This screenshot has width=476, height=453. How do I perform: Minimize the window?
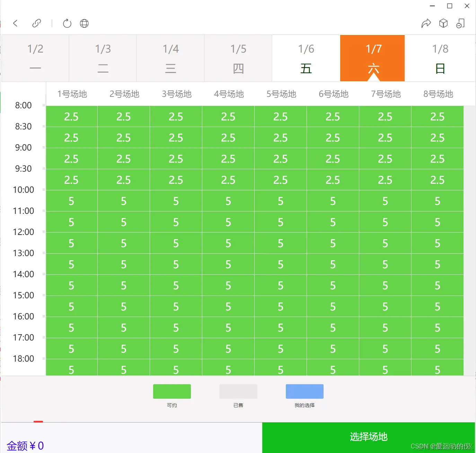coord(432,6)
